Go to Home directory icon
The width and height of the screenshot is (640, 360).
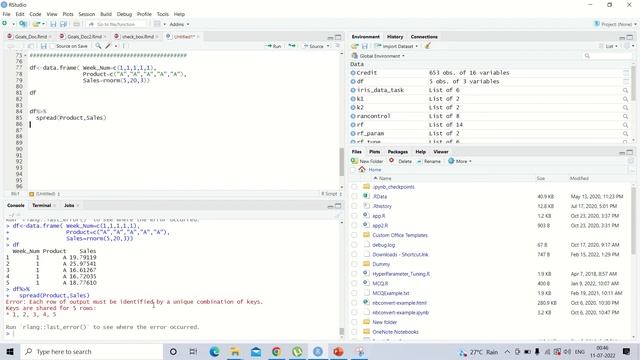click(x=362, y=169)
